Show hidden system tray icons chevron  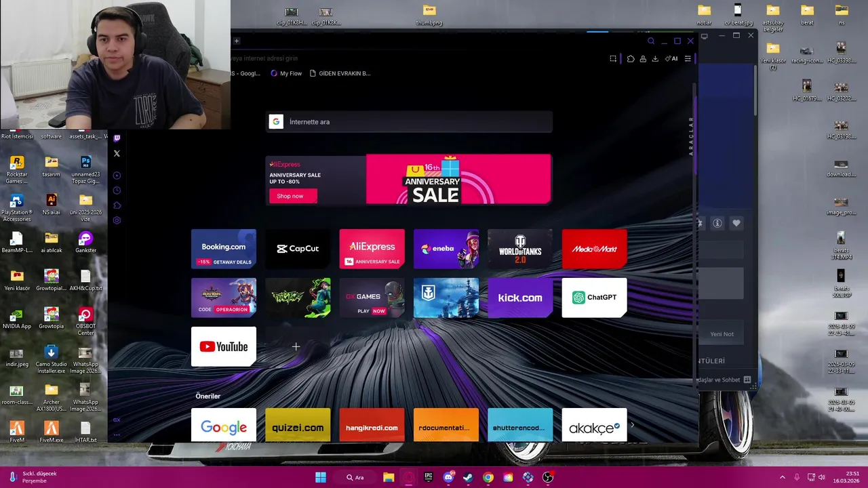782,477
